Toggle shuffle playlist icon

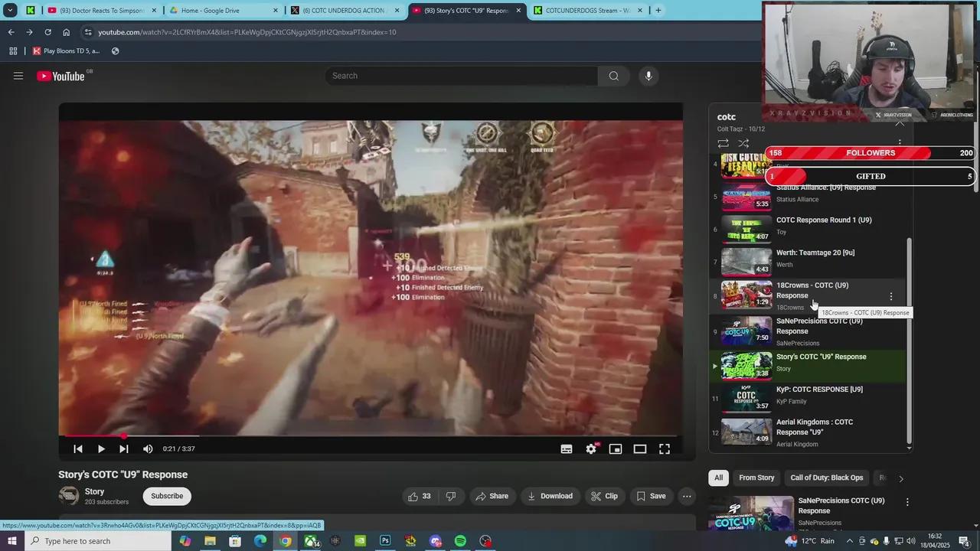[743, 143]
